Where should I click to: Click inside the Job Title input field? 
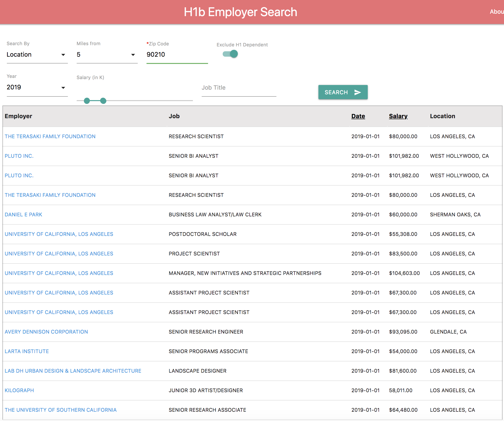click(x=239, y=87)
